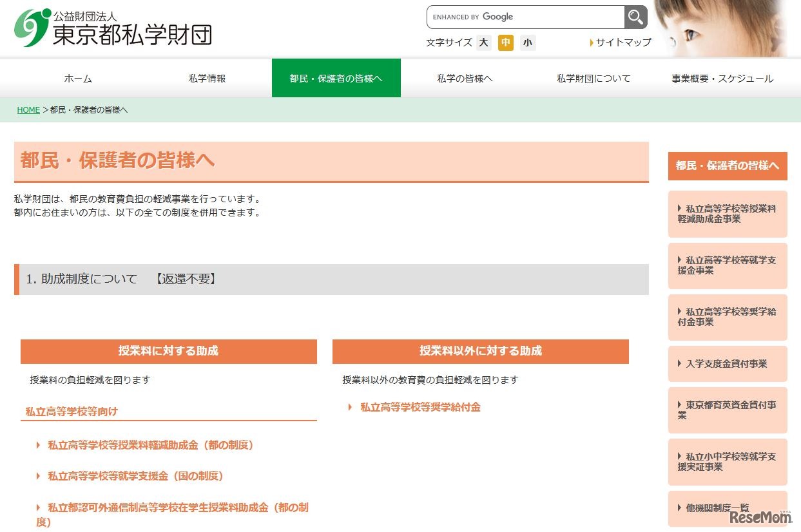The width and height of the screenshot is (801, 532).
Task: Open 私立高等学校等授業料軽減助成金（都の制度）
Action: pyautogui.click(x=150, y=445)
